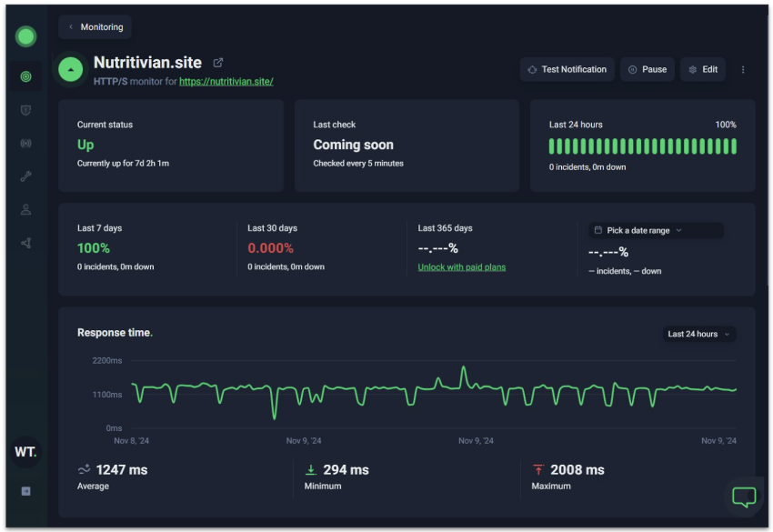Open the integrations nodes icon in the sidebar
773x532 pixels.
(25, 243)
